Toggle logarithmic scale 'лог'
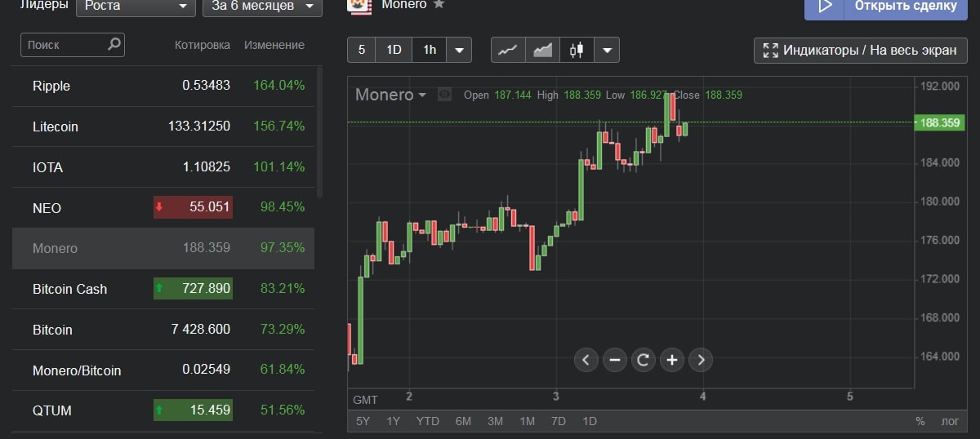The width and height of the screenshot is (980, 439). click(950, 421)
